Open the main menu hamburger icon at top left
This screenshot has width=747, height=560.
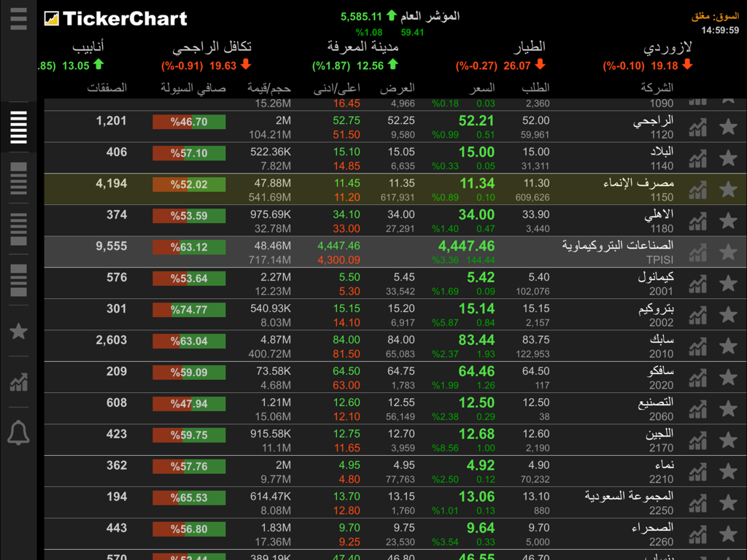(18, 19)
